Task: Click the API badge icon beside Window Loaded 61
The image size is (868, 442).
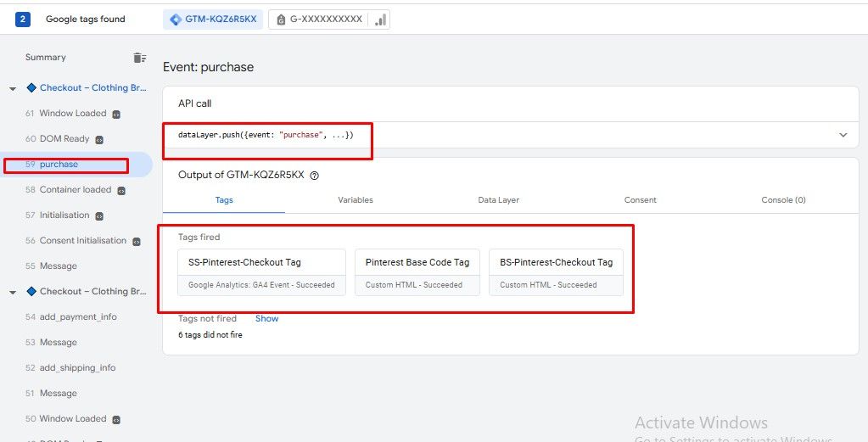Action: (x=116, y=114)
